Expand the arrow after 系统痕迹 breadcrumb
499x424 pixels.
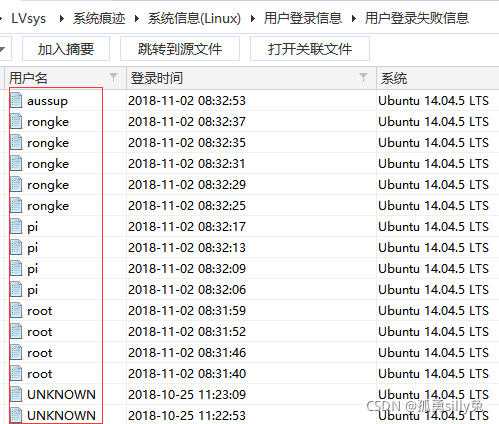coord(137,18)
